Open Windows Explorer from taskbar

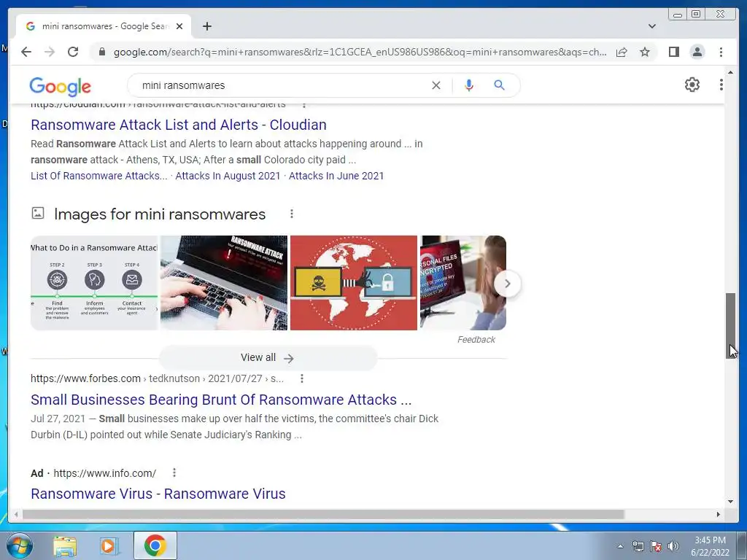65,545
